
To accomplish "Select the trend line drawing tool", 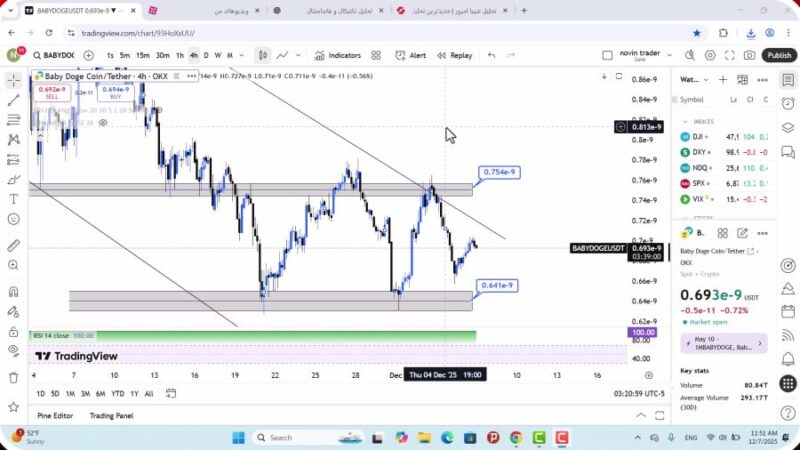I will tap(13, 100).
